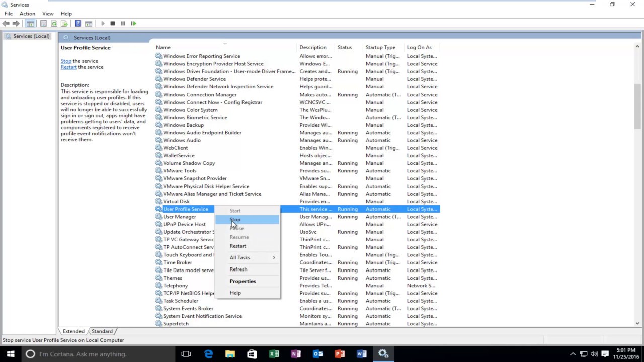Select the Time Broker service row
Image resolution: width=644 pixels, height=362 pixels.
click(x=297, y=262)
